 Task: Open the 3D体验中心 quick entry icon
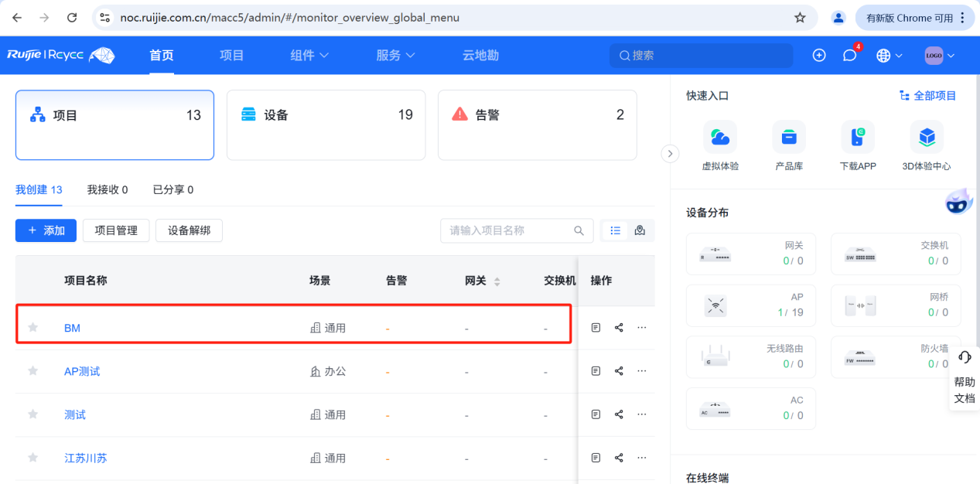coord(926,135)
